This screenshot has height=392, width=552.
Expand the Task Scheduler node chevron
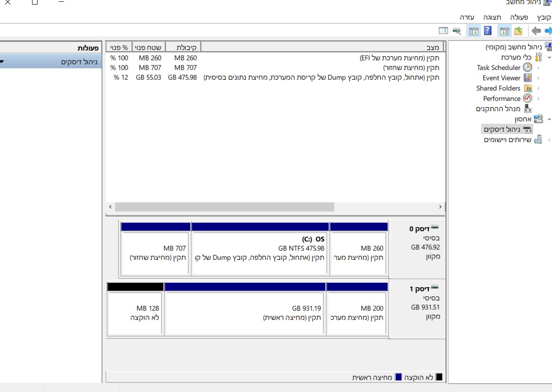click(x=538, y=68)
